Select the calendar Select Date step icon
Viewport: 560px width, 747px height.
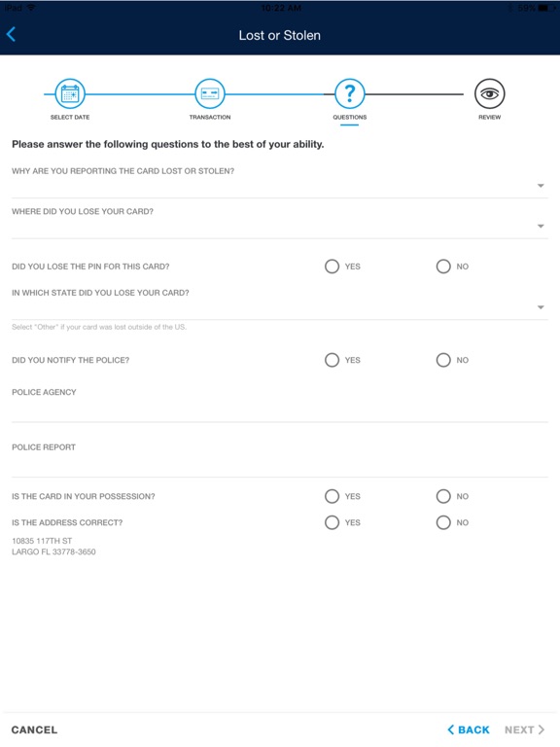click(x=70, y=93)
